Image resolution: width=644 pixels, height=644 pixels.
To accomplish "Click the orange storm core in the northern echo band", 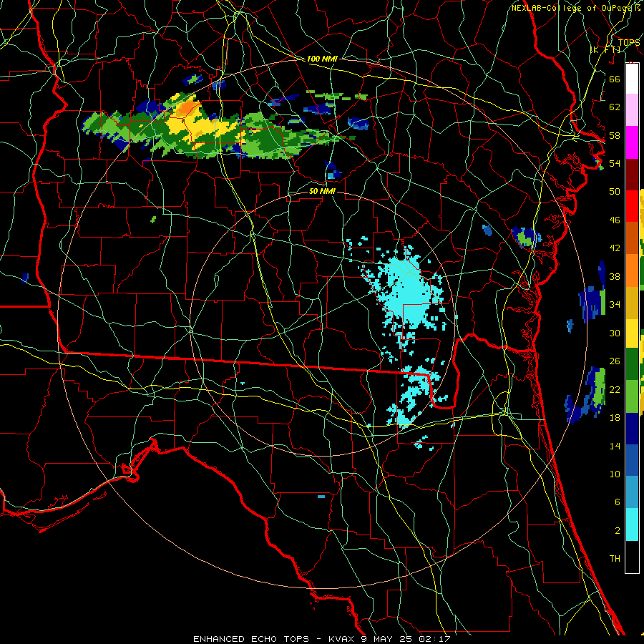I will (187, 108).
